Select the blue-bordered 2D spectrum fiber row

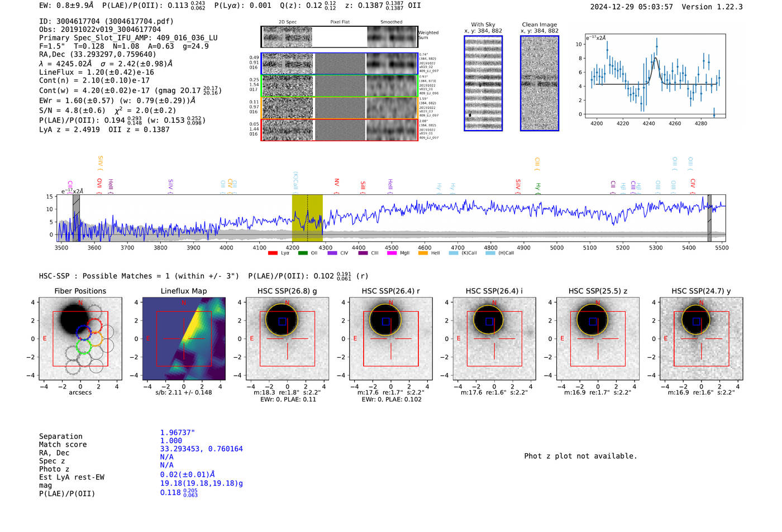[x=340, y=64]
